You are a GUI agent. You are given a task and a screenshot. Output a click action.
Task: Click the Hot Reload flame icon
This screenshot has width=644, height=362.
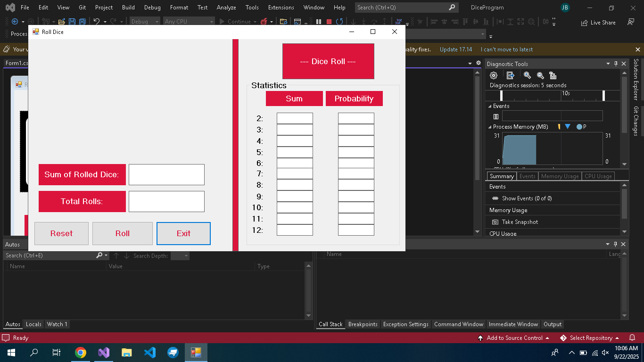[x=264, y=22]
